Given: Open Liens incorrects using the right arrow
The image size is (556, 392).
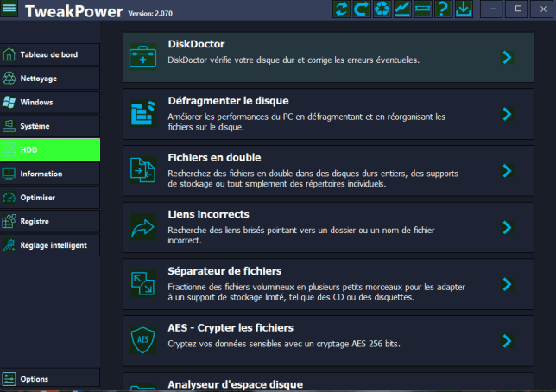Looking at the screenshot, I should pyautogui.click(x=507, y=227).
